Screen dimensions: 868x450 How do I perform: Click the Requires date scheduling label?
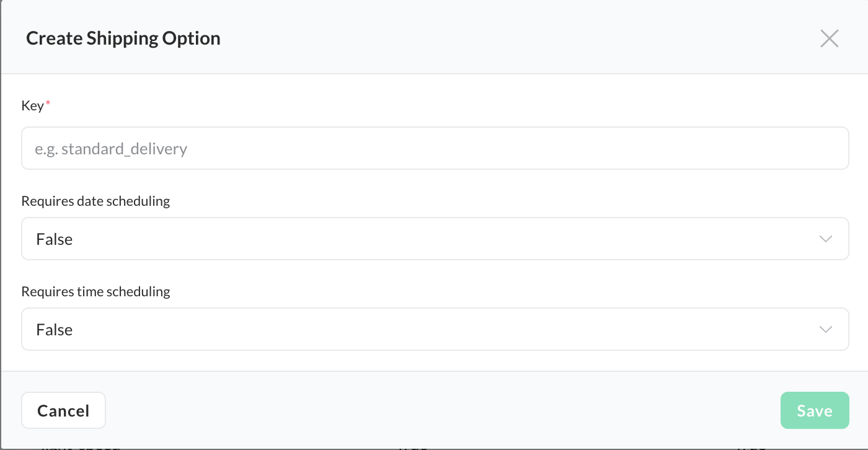[x=95, y=201]
